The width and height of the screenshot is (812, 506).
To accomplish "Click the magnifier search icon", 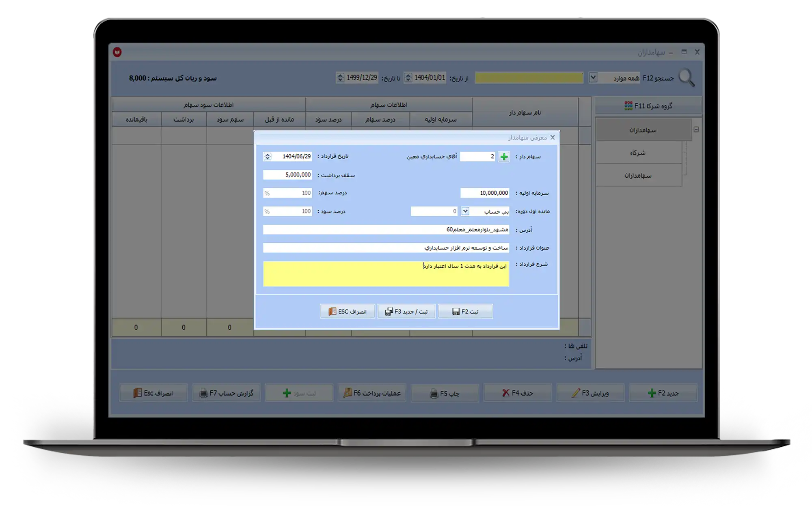I will point(687,78).
